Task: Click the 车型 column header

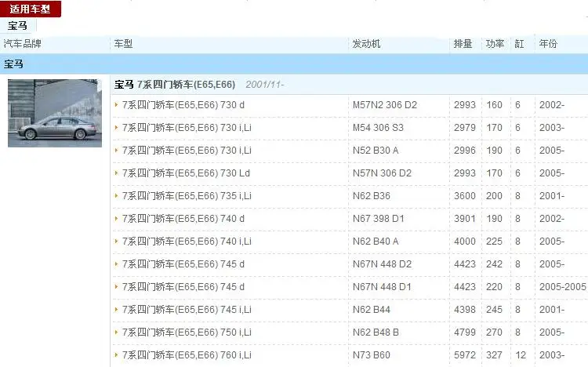Action: [123, 44]
